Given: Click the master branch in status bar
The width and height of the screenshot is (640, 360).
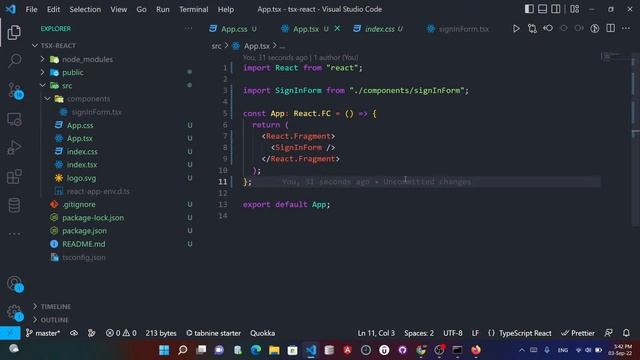Looking at the screenshot, I should (x=43, y=333).
